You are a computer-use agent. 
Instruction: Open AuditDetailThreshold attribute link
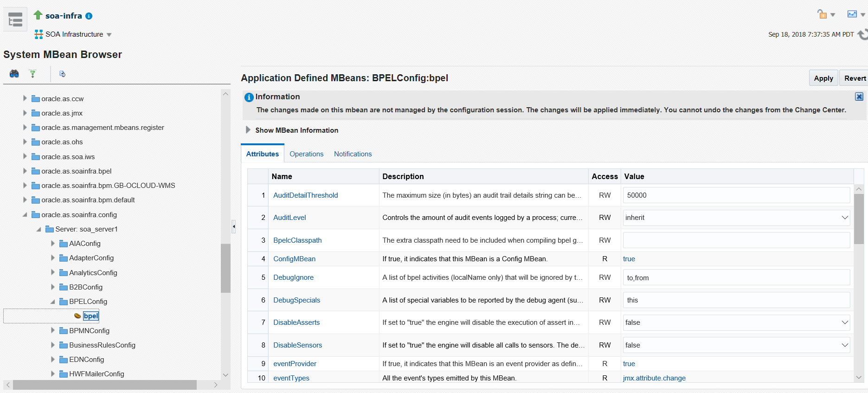pyautogui.click(x=306, y=195)
